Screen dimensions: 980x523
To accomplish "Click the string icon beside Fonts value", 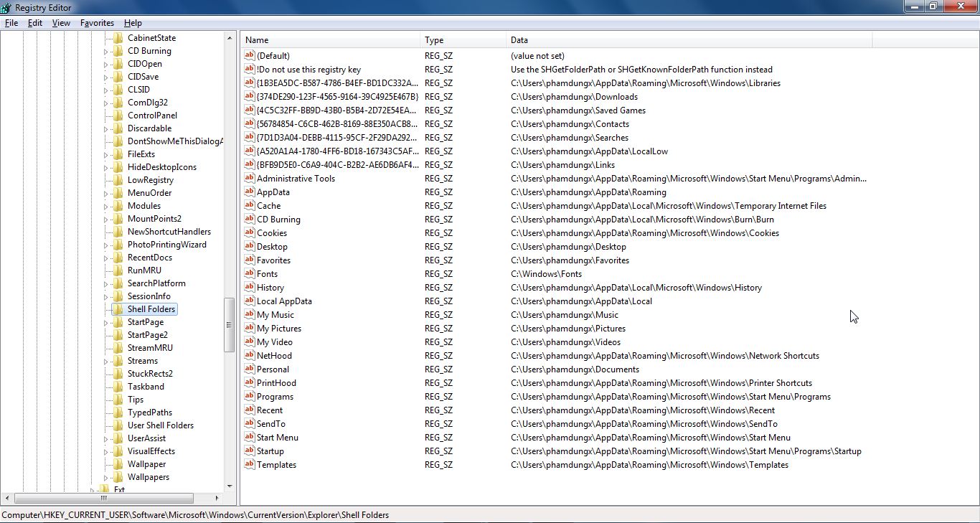I will pyautogui.click(x=250, y=274).
